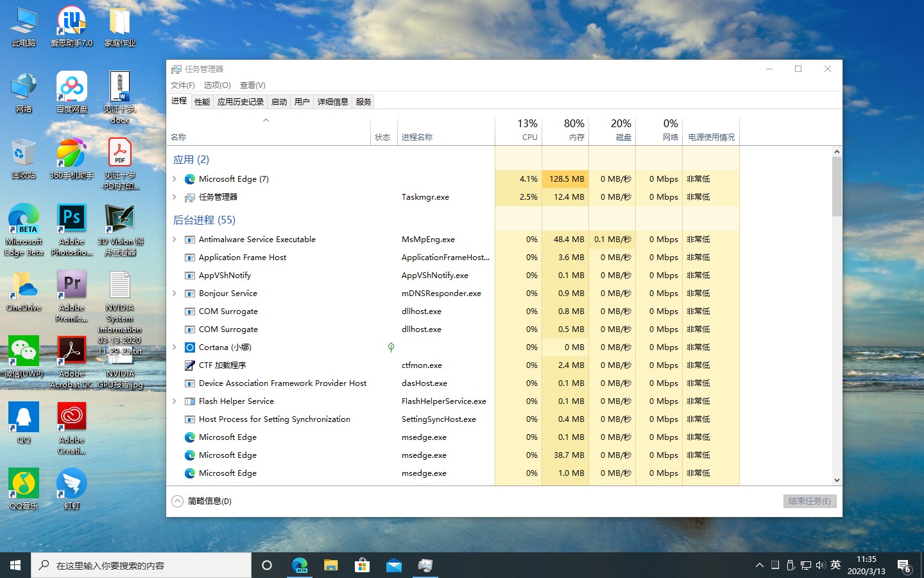Launch Adobe Premiere desktop shortcut

71,297
